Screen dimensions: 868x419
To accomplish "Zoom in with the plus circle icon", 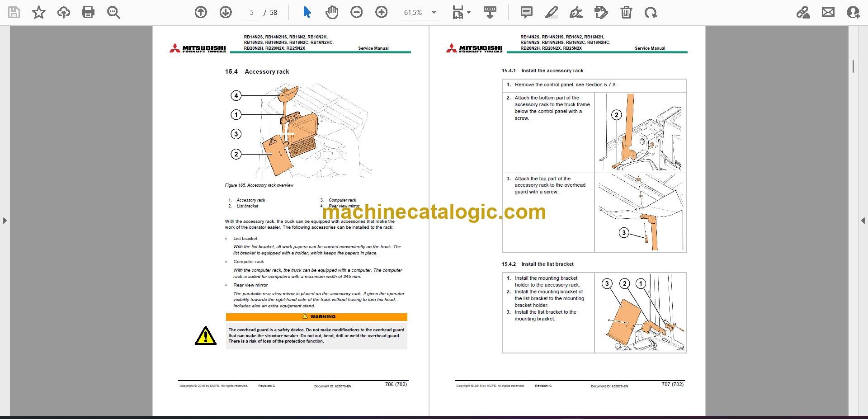I will [x=382, y=12].
